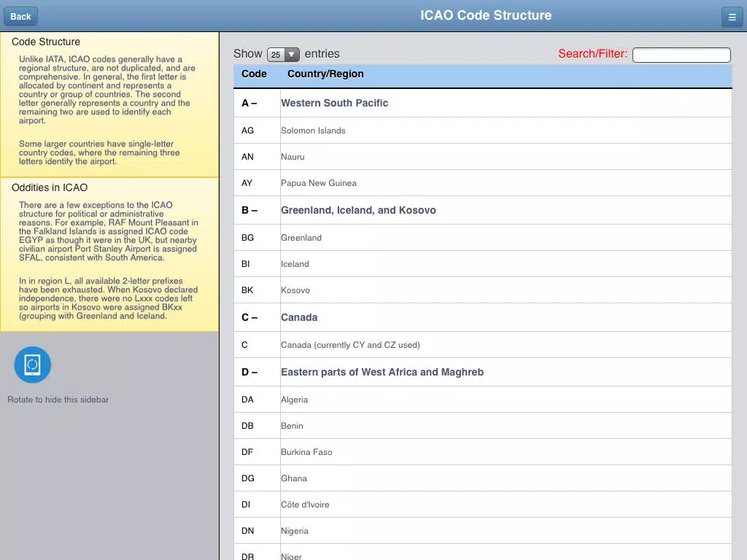Click the Code Structure sidebar heading
The width and height of the screenshot is (747, 560).
pos(46,42)
